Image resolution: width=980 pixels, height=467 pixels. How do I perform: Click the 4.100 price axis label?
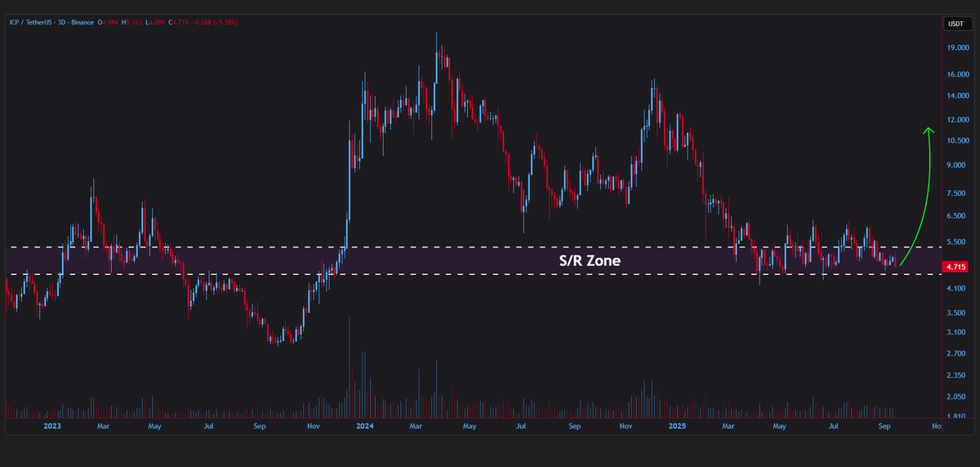point(957,289)
